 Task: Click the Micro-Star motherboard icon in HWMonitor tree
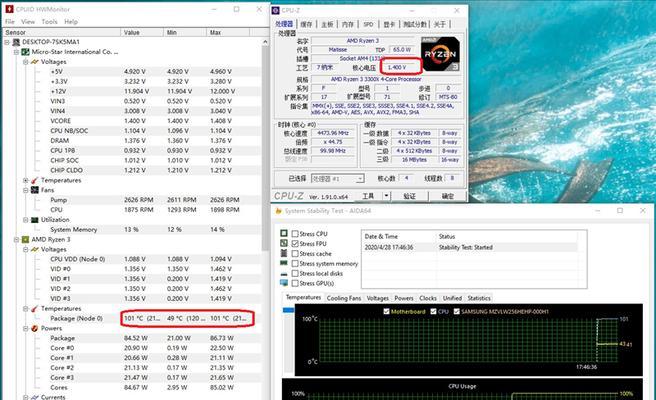[x=26, y=52]
